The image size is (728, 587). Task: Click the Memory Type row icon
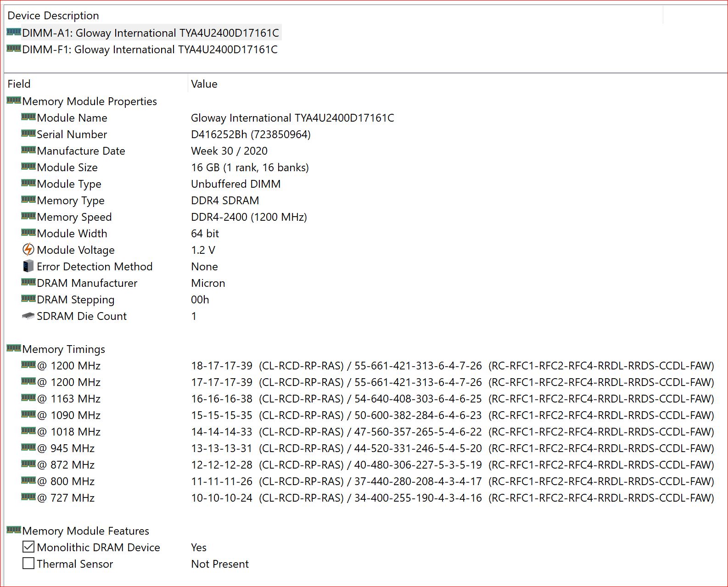[28, 200]
